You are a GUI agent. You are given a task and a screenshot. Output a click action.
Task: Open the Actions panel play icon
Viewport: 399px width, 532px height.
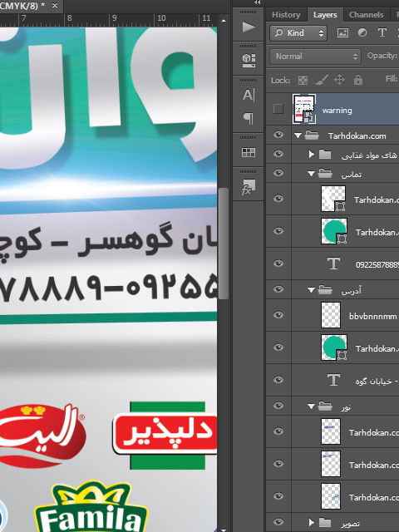click(x=249, y=27)
